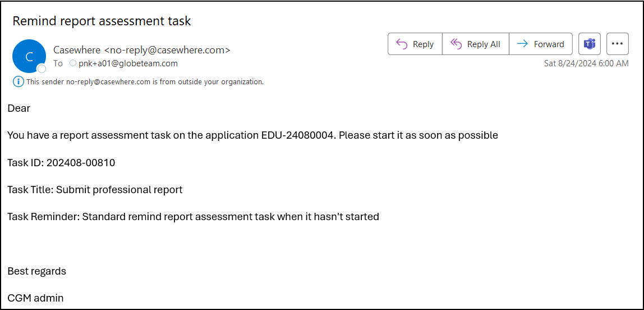Click the presence circle beside the recipient address
The height and width of the screenshot is (310, 644).
[x=72, y=63]
